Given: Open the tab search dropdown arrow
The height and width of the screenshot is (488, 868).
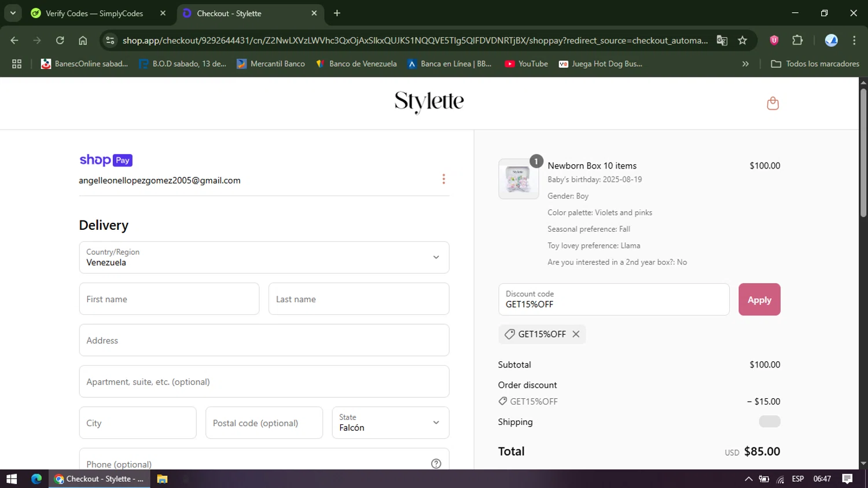Looking at the screenshot, I should click(12, 13).
